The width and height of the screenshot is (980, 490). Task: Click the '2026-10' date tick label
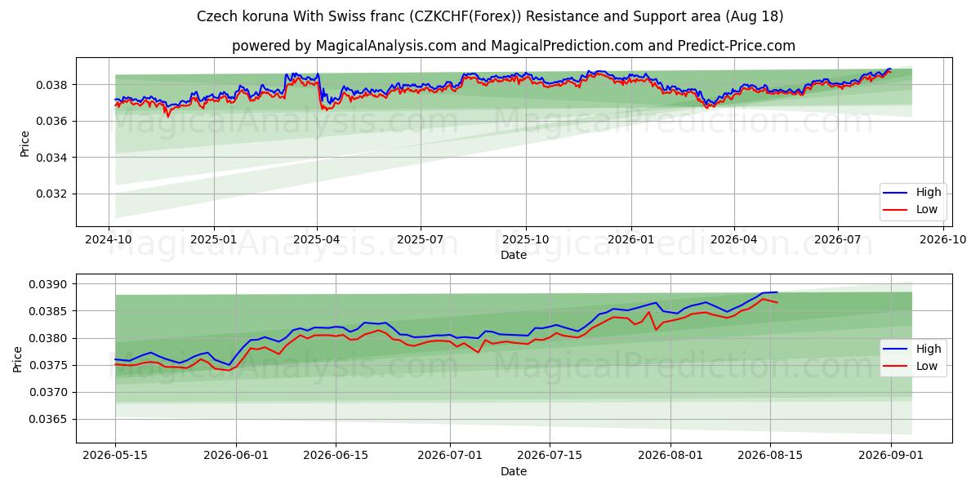(942, 240)
